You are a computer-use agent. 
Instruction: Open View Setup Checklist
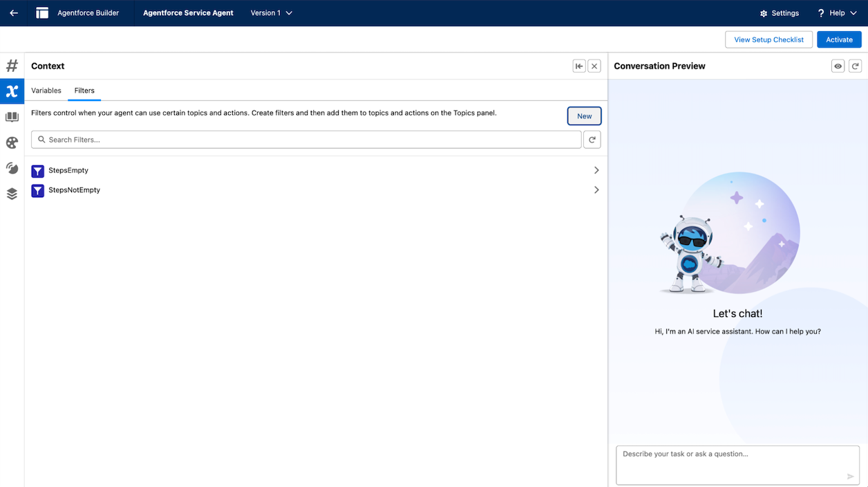768,39
